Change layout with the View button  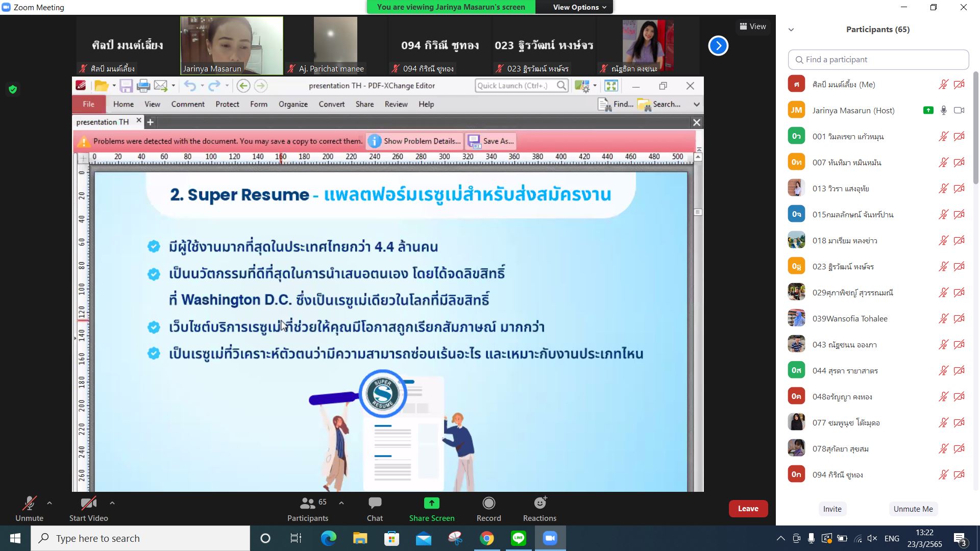click(x=753, y=27)
